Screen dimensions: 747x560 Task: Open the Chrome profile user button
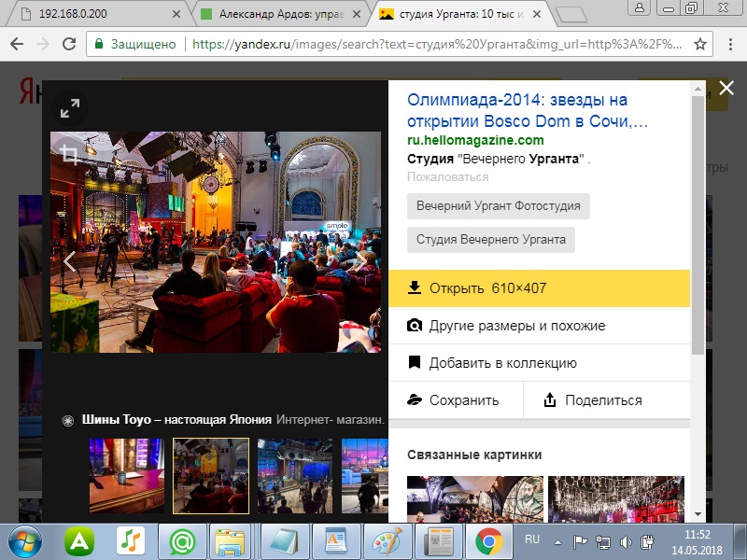640,7
